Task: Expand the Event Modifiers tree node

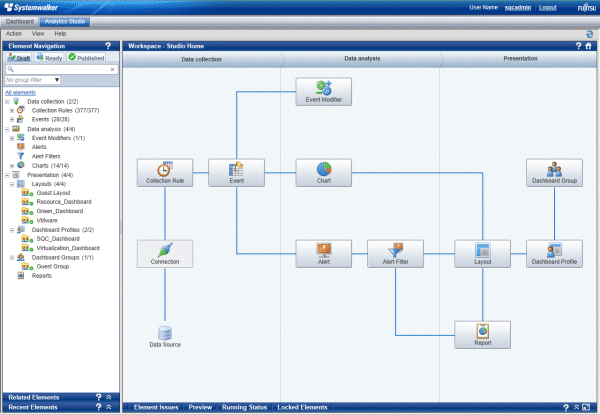Action: [12, 138]
